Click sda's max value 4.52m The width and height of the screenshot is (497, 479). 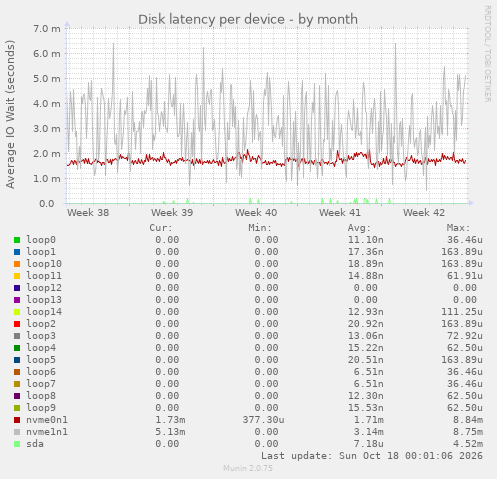468,444
